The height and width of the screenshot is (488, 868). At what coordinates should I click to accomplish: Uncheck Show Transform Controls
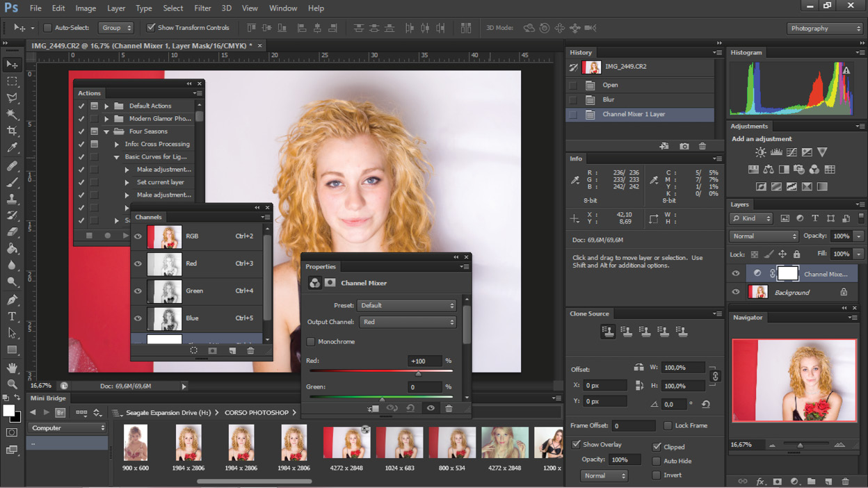point(151,28)
